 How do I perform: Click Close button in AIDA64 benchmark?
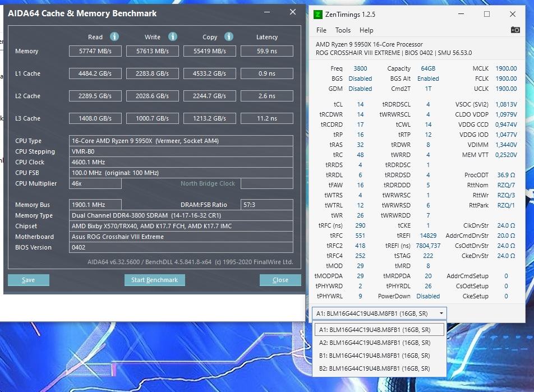[280, 280]
